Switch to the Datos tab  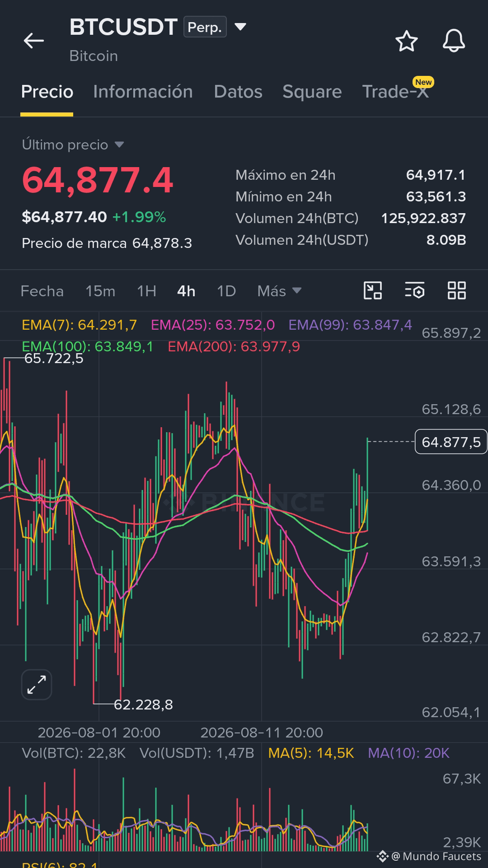[x=238, y=92]
